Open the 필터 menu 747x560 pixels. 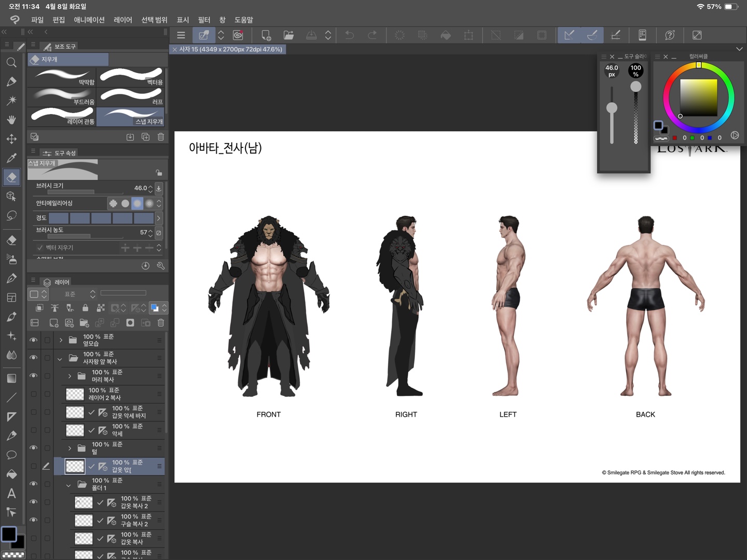(204, 20)
